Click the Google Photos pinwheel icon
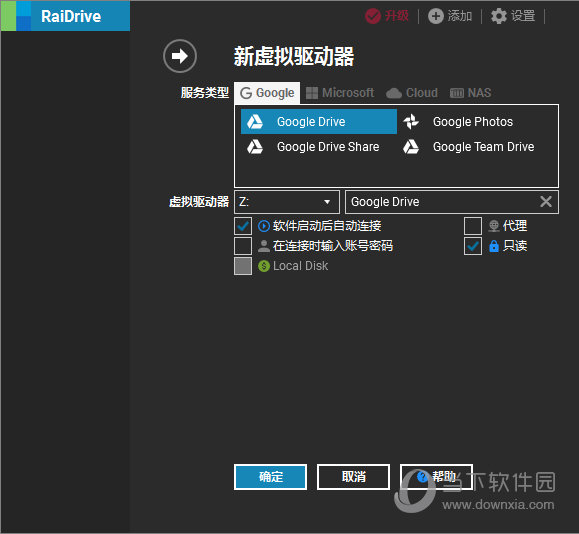 click(x=411, y=121)
